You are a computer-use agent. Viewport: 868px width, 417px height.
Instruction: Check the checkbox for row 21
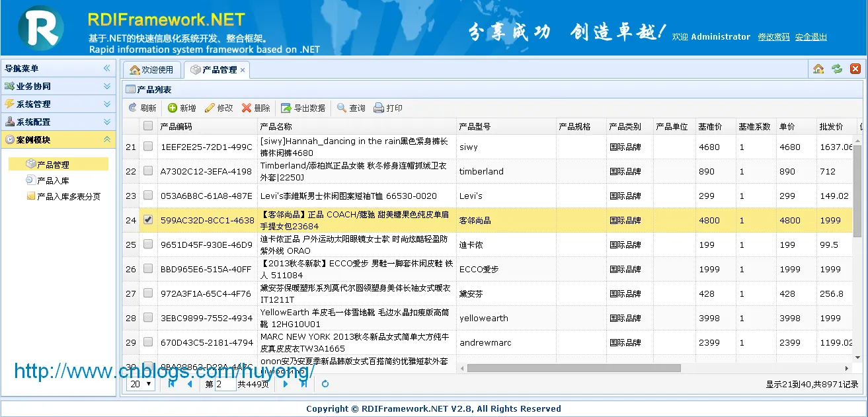pos(148,147)
